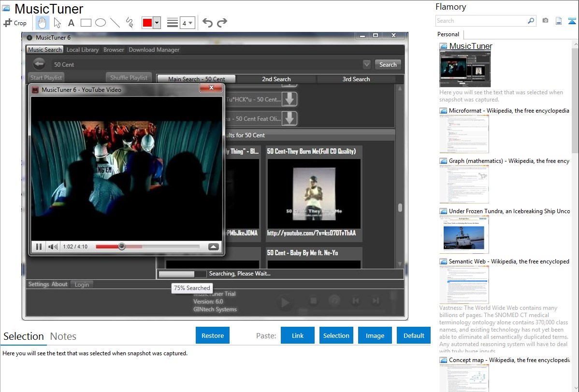The image size is (579, 392).
Task: Click the Restore button
Action: [x=213, y=335]
